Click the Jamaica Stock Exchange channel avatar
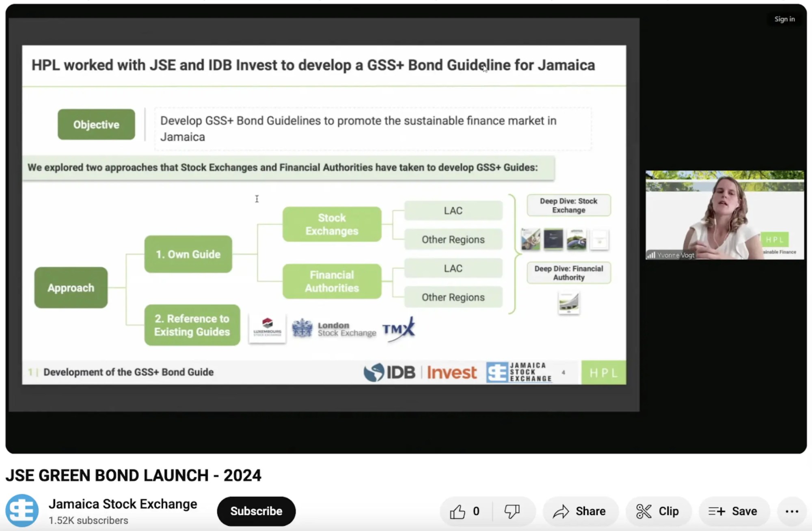 coord(22,511)
